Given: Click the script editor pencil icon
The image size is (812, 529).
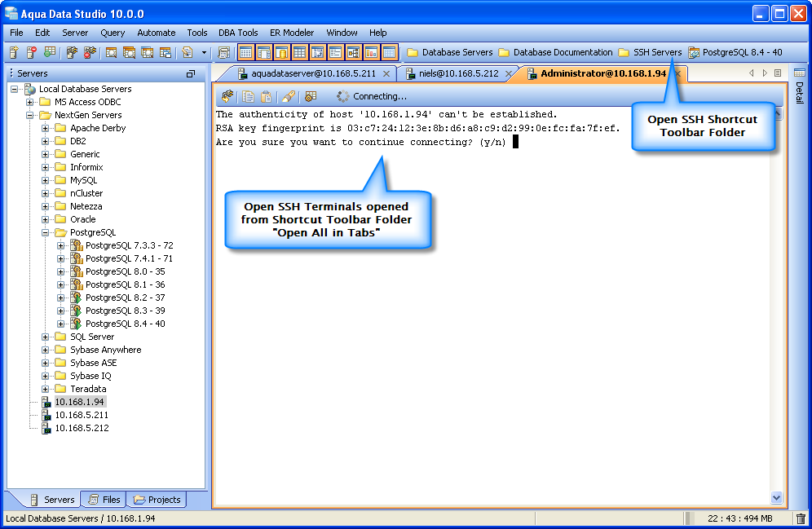Looking at the screenshot, I should pos(187,52).
